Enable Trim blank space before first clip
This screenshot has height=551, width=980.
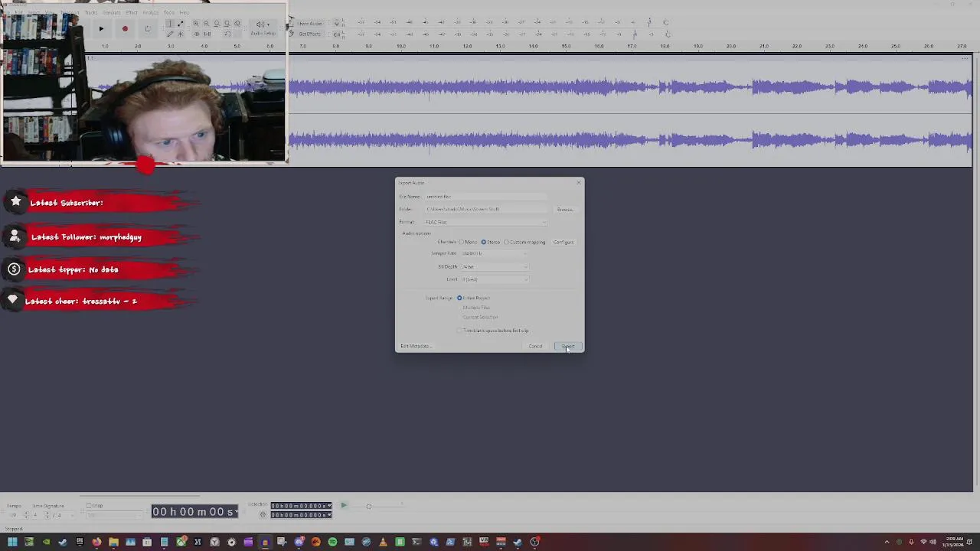pos(459,331)
